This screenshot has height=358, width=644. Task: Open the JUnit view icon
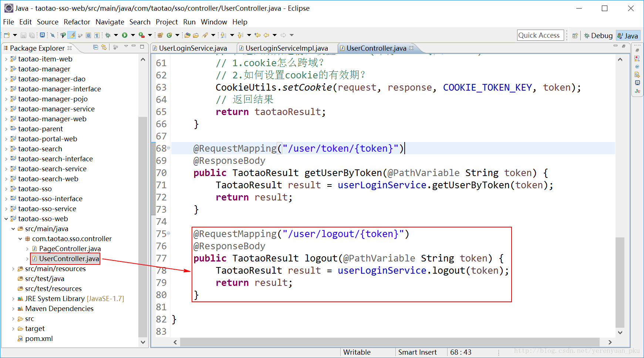[x=637, y=91]
